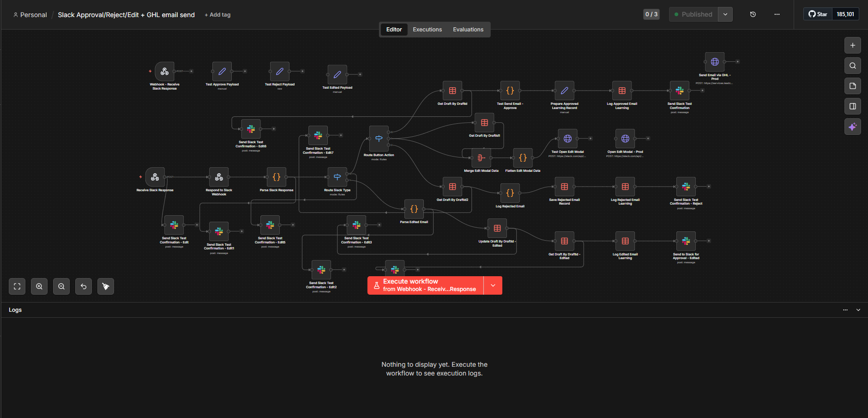Select the Test Edited Payload node
The width and height of the screenshot is (868, 418).
pyautogui.click(x=338, y=74)
